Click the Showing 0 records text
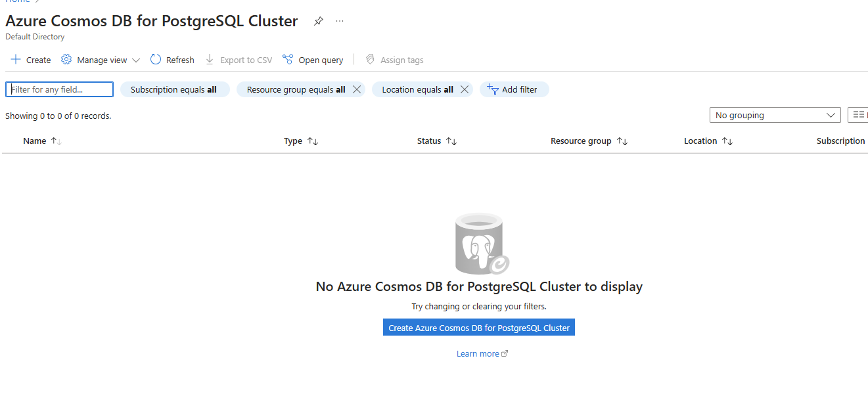 (58, 116)
